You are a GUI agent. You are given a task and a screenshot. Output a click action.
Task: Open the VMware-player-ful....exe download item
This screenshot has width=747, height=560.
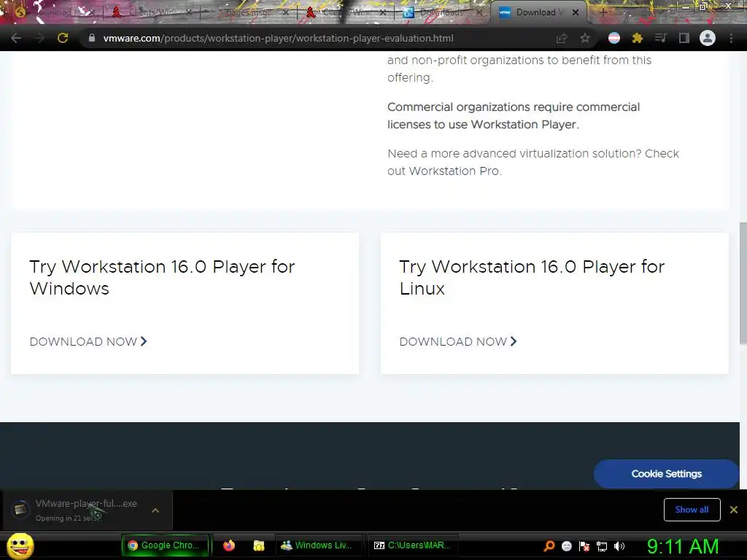tap(76, 510)
